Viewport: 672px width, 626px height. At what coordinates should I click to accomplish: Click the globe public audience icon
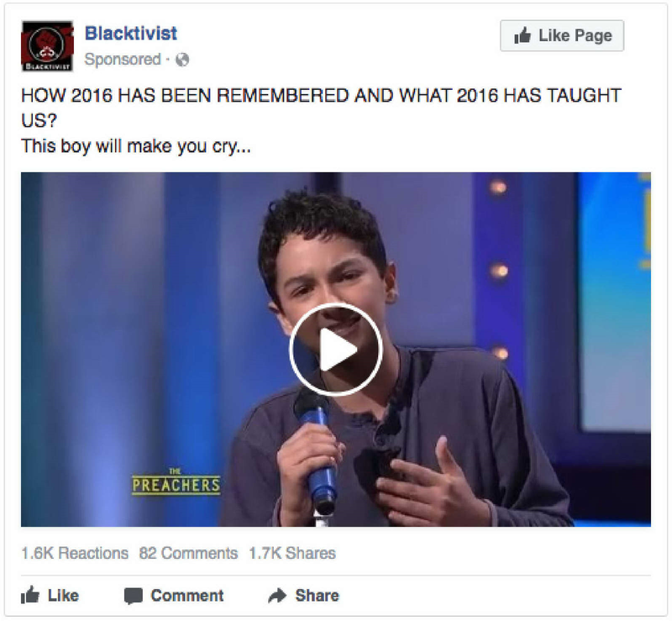pyautogui.click(x=182, y=60)
